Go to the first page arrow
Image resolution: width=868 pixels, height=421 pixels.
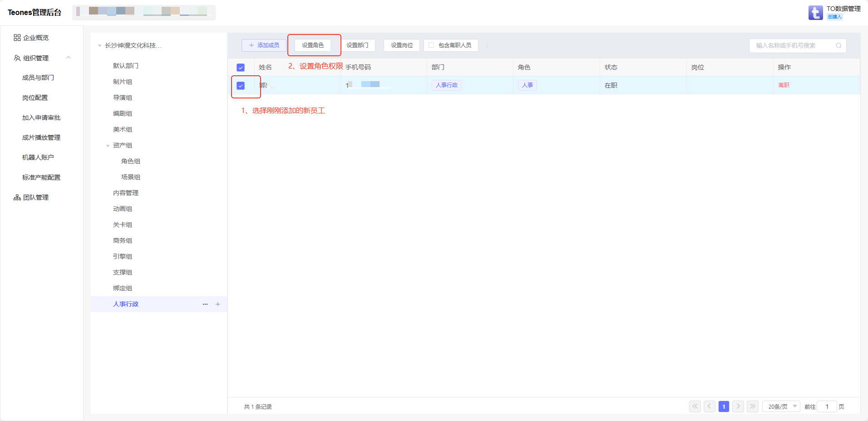[695, 406]
